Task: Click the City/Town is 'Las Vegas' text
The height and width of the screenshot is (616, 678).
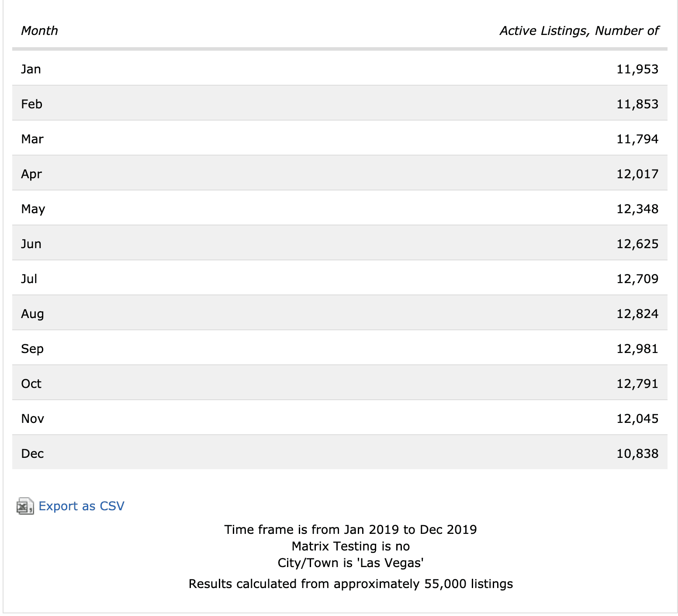Action: (350, 563)
